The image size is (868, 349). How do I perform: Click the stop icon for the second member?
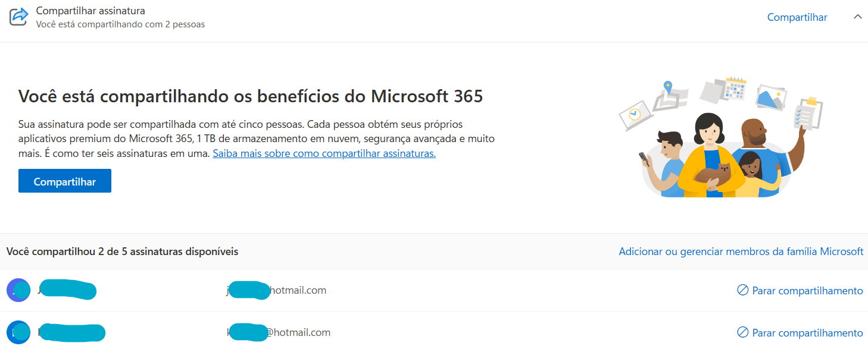[742, 332]
